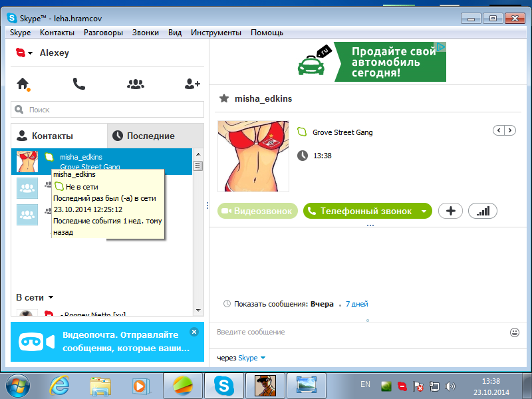Click the plus button to add or send
532x399 pixels.
(x=451, y=211)
